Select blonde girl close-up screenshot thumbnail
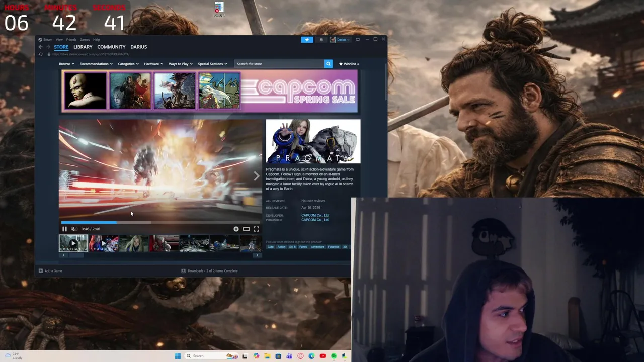This screenshot has width=644, height=362. coord(134,243)
